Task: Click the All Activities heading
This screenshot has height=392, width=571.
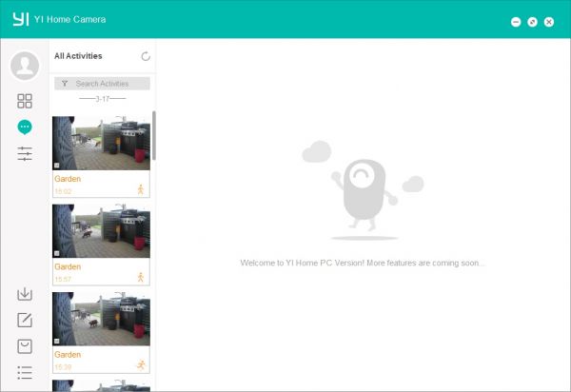Action: point(78,56)
